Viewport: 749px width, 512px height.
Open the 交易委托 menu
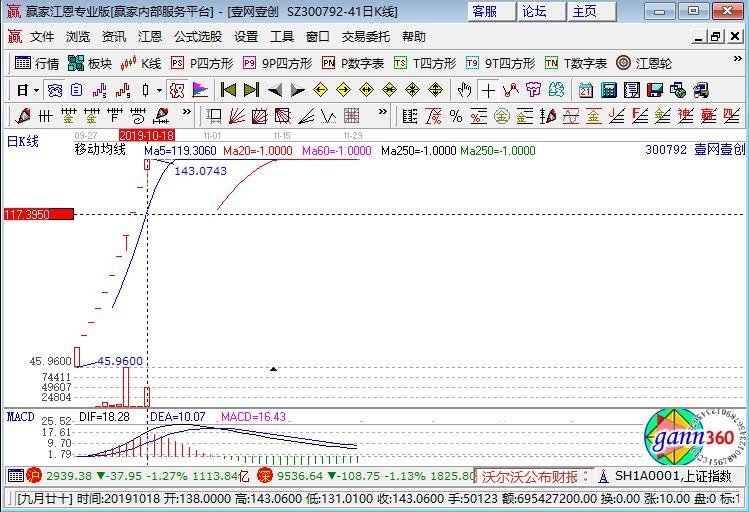[366, 36]
